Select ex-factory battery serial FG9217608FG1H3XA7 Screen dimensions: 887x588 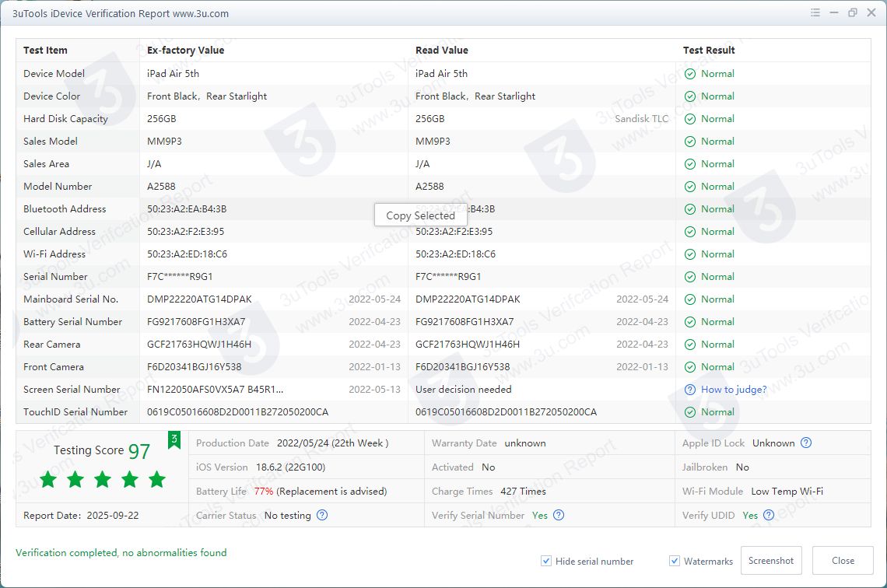coord(196,322)
